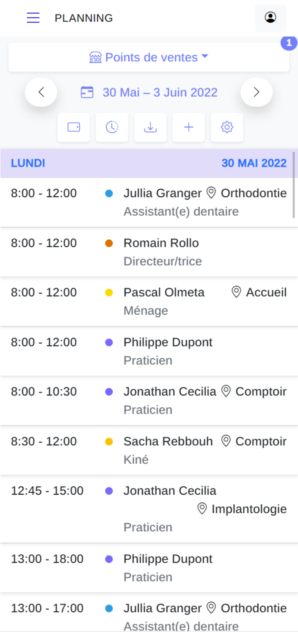
Task: Click the download export icon
Action: 150,127
